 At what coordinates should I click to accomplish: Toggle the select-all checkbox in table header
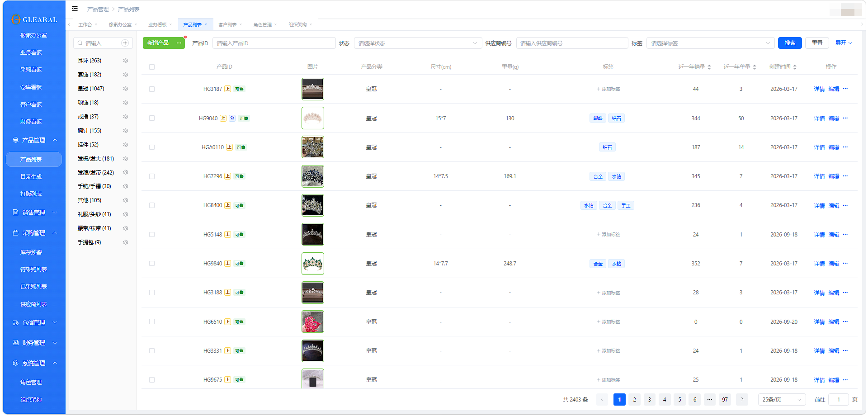152,67
